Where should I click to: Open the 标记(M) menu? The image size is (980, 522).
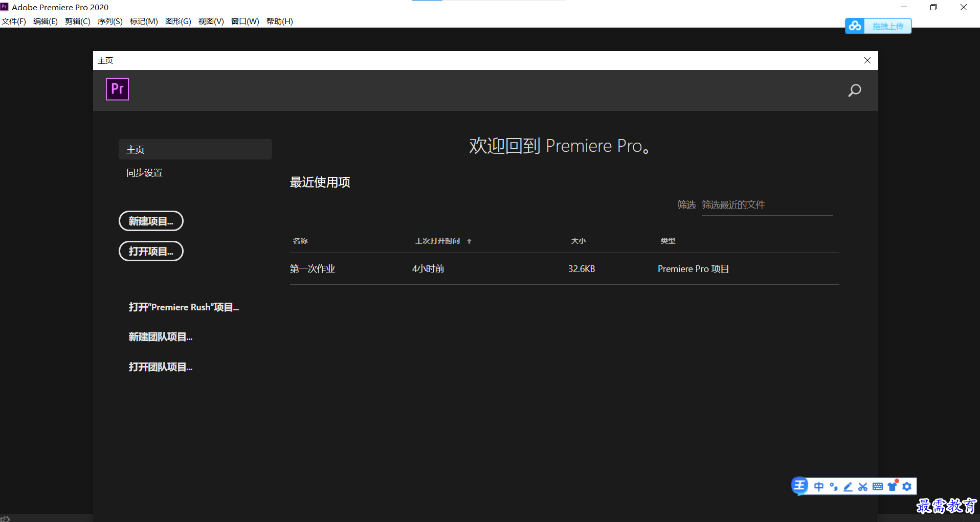click(144, 21)
